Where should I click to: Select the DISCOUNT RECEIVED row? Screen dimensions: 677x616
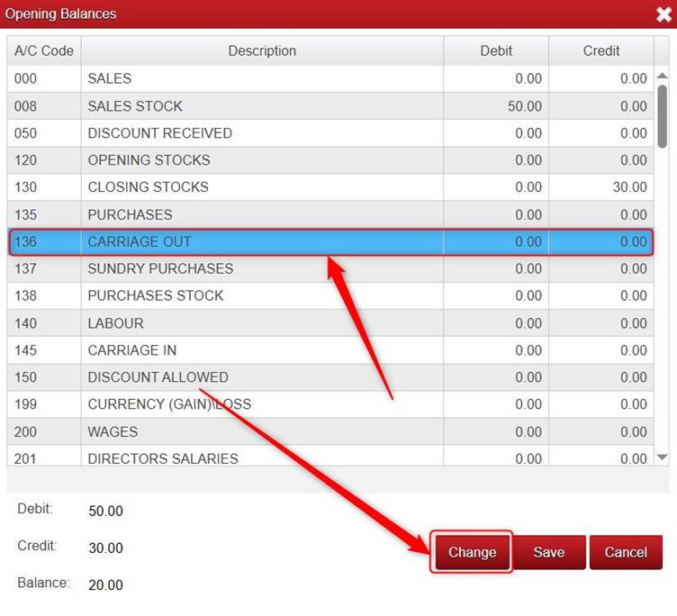point(330,133)
